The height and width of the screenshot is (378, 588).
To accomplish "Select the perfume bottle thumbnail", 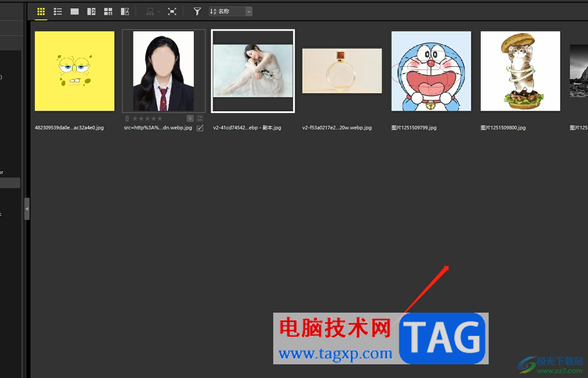I will point(342,71).
